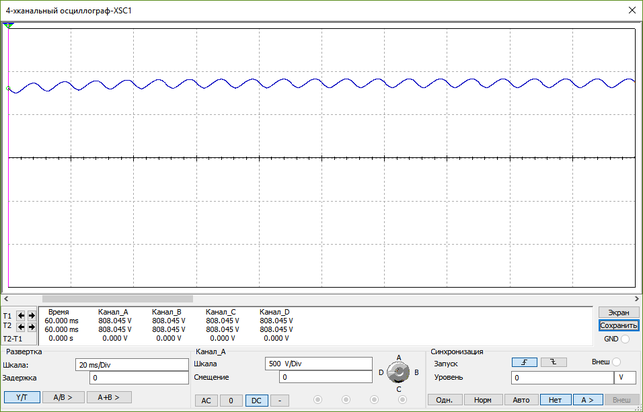Click the Канал_B column header
This screenshot has width=643, height=412.
tap(166, 312)
